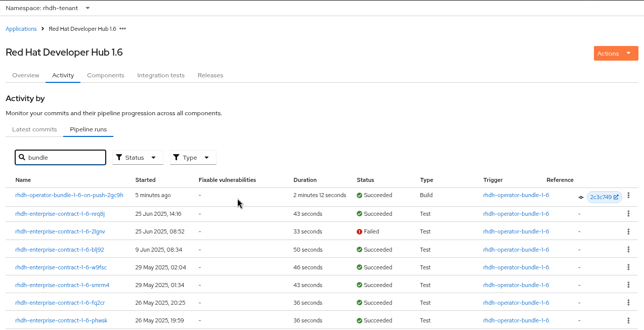Screen dimensions: 644x330
Task: Open rhdh-enterprise-contract-1-6-2lgnv pipeline run
Action: [x=60, y=231]
